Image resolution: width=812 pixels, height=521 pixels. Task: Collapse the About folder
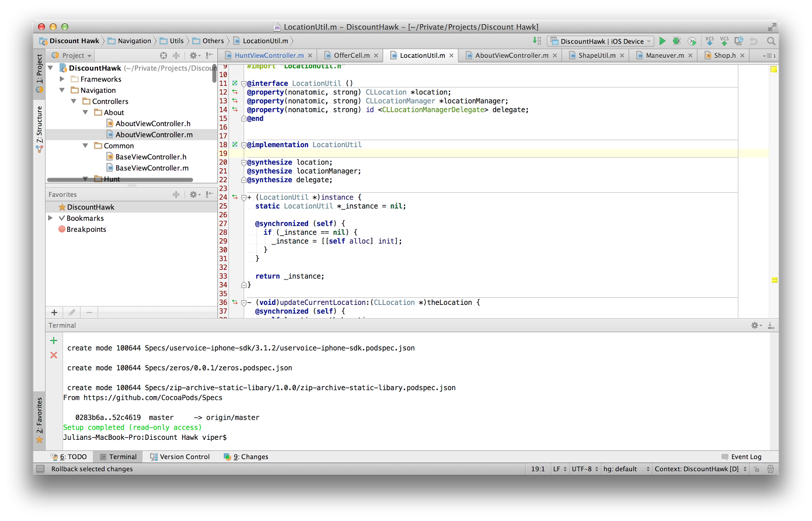(x=85, y=113)
